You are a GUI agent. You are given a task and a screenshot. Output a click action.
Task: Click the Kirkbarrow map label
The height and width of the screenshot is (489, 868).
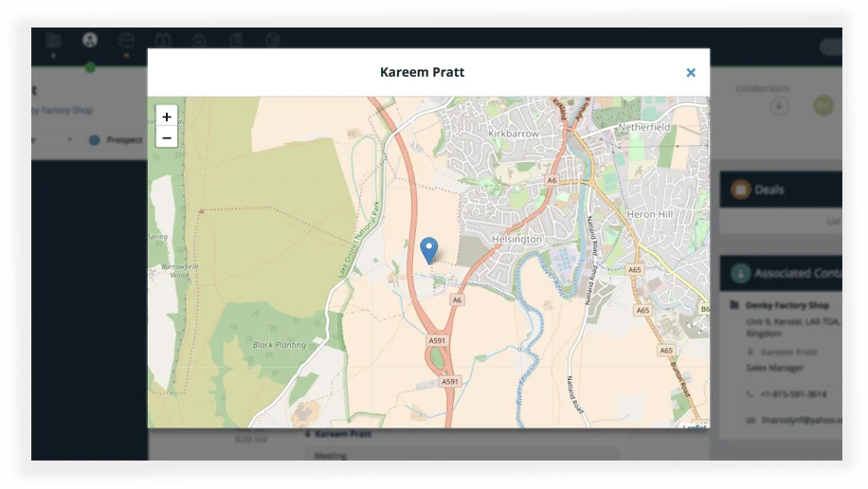pyautogui.click(x=514, y=134)
